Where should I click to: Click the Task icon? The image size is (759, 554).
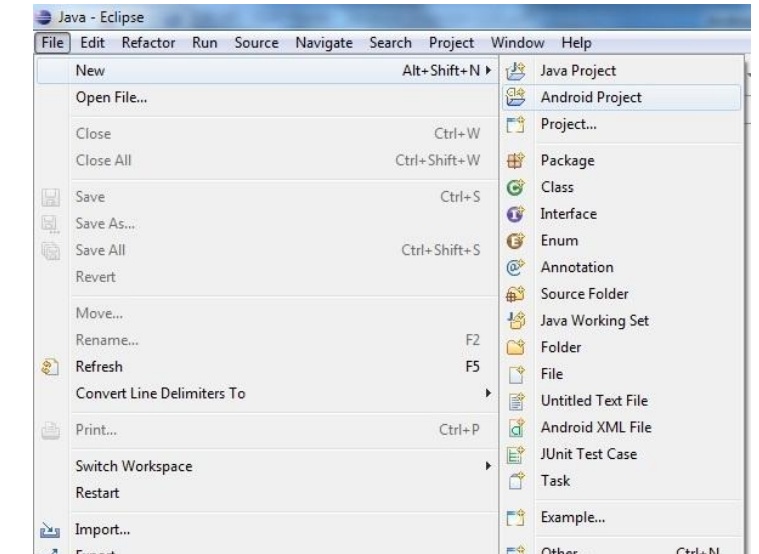pyautogui.click(x=515, y=481)
